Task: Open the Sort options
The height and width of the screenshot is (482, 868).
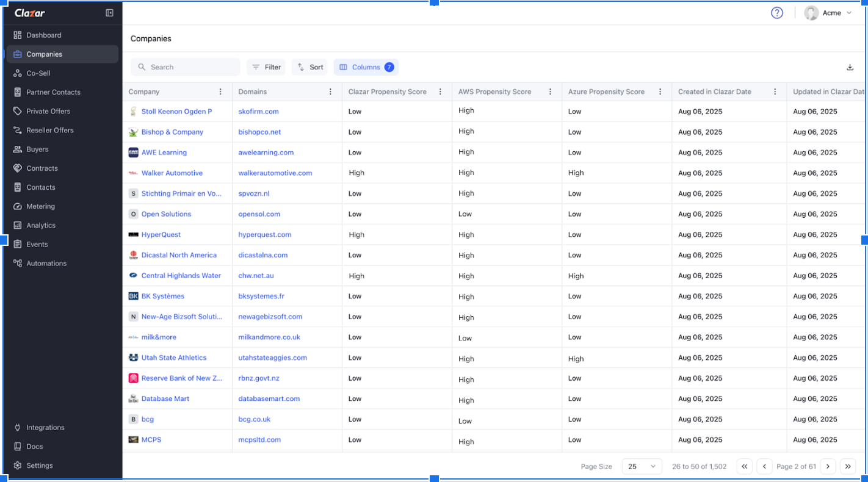Action: [309, 67]
